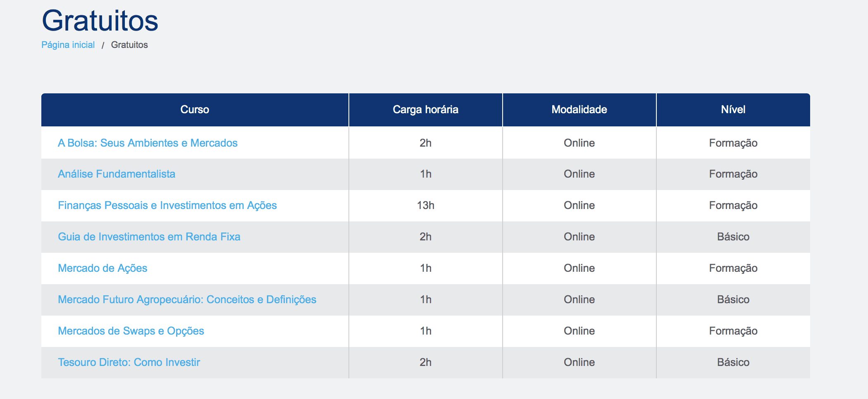
Task: Click 1h duration in Mercado Futuro Agropecuário row
Action: pos(426,299)
